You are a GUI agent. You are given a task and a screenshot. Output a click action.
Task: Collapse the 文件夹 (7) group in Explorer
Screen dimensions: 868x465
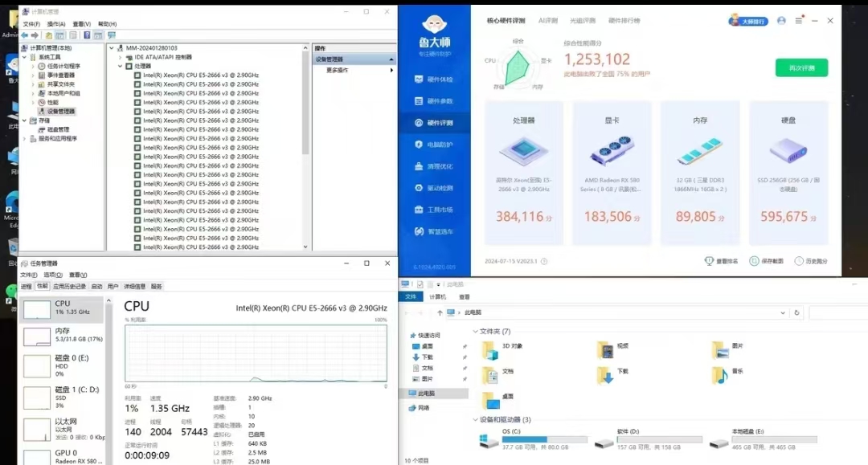click(474, 331)
